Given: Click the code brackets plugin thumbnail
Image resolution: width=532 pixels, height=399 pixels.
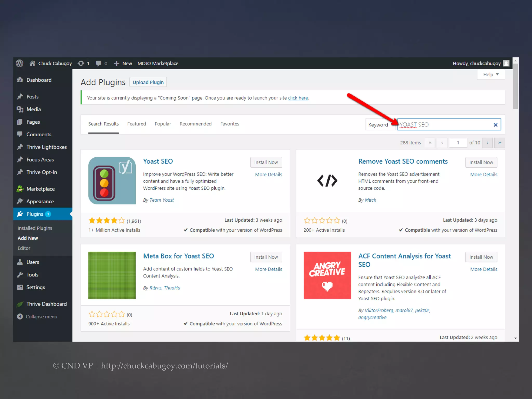Looking at the screenshot, I should 327,181.
